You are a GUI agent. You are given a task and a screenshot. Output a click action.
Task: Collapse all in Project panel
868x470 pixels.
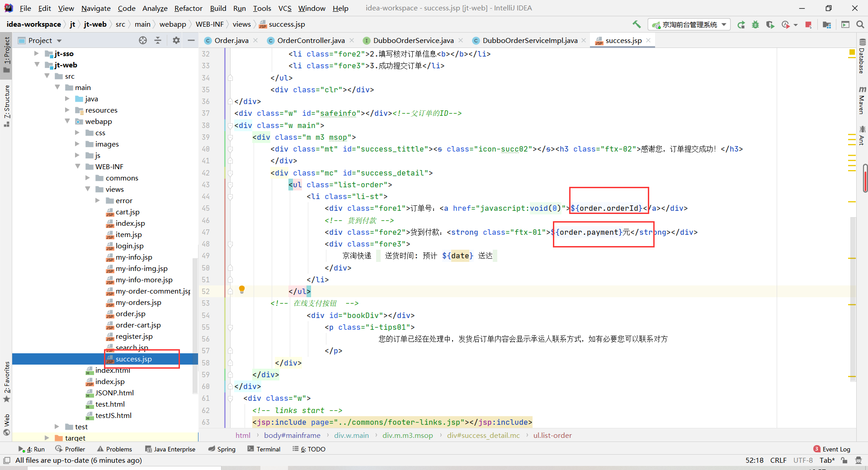pyautogui.click(x=158, y=40)
